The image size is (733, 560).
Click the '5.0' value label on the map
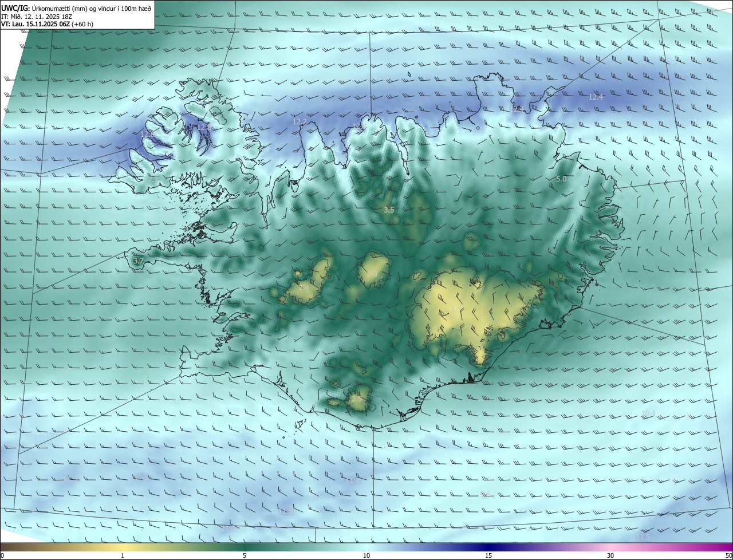click(561, 179)
